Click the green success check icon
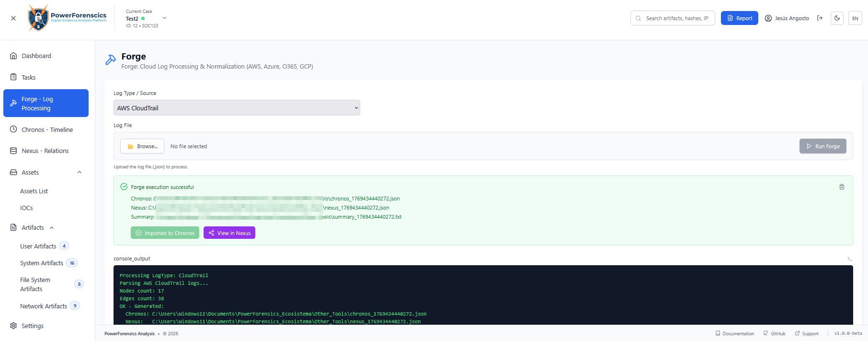 (124, 187)
